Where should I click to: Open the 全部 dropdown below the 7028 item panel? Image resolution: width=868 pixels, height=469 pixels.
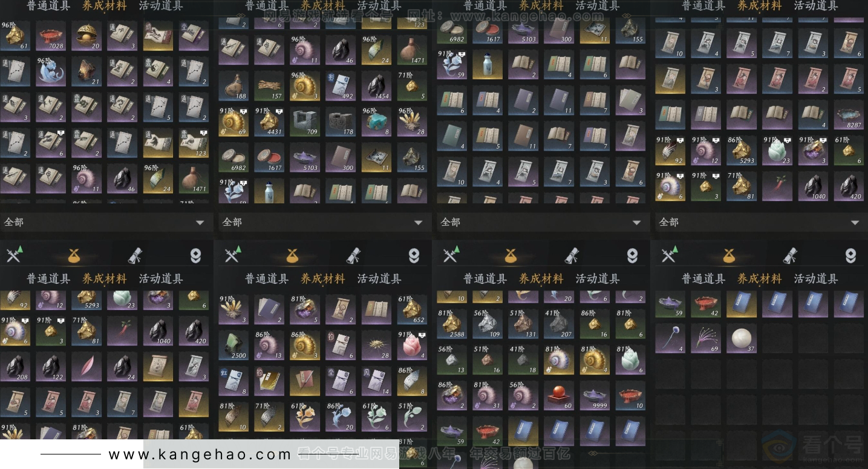click(106, 222)
